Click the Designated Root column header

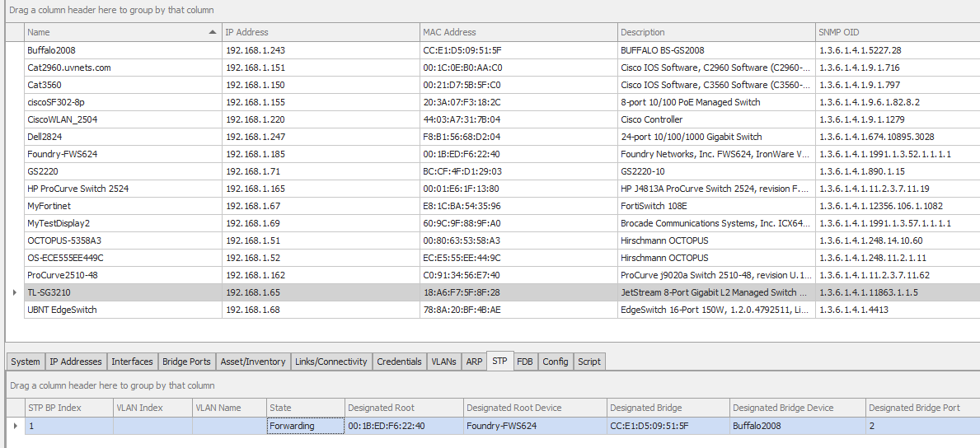404,408
